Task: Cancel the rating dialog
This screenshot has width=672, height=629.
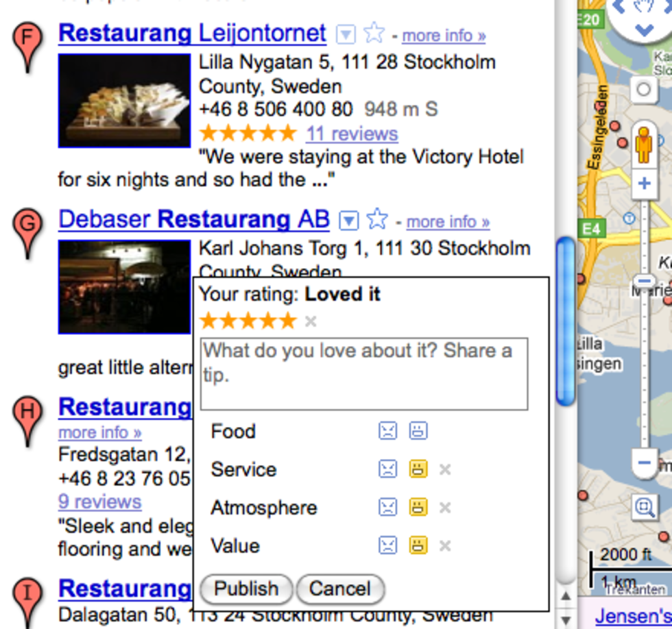Action: pos(340,589)
